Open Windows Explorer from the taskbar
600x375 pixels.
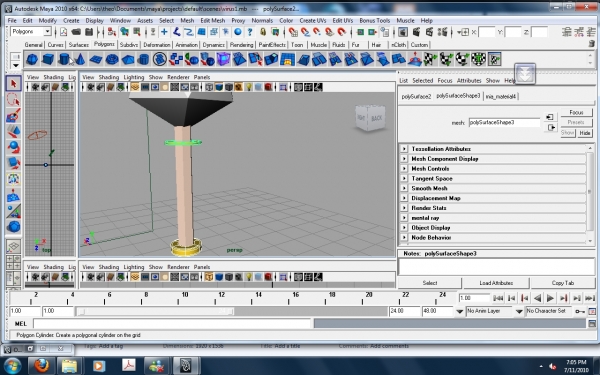click(69, 366)
